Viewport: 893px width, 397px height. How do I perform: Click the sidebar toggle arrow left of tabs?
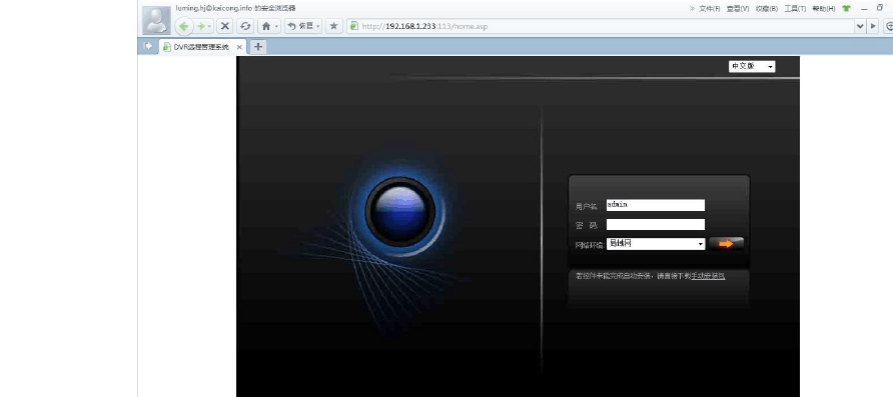148,46
